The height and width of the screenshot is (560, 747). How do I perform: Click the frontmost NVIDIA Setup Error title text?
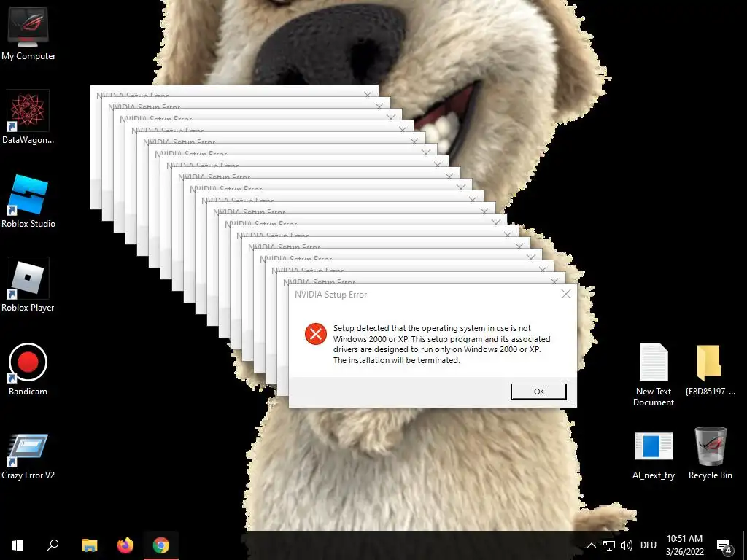(x=330, y=295)
